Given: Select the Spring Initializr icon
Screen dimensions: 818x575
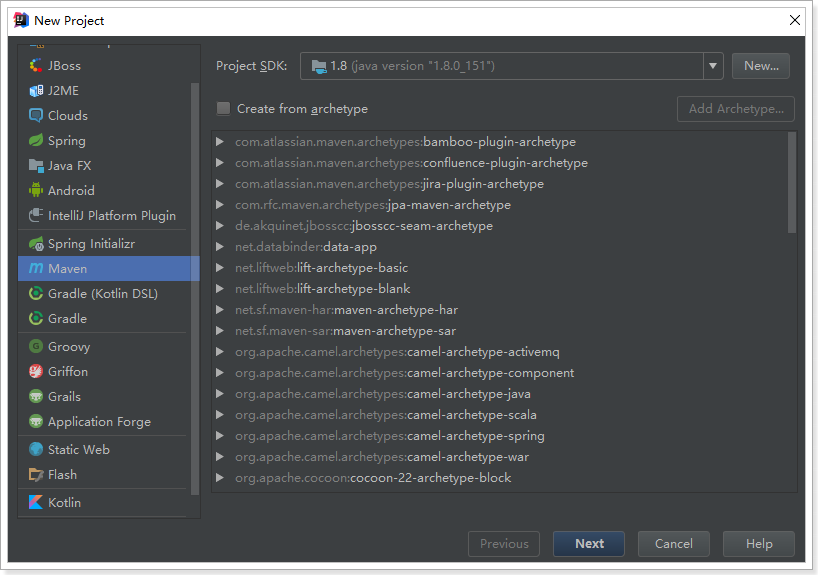Looking at the screenshot, I should click(x=36, y=244).
